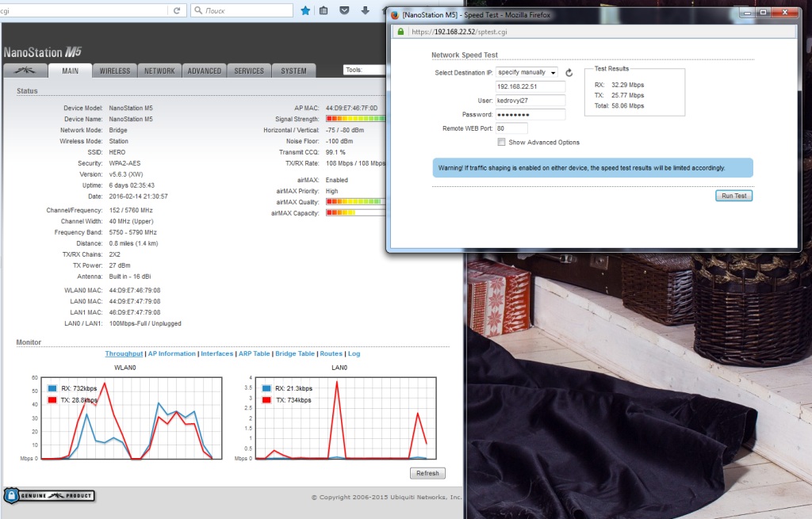The width and height of the screenshot is (812, 519).
Task: Open the Routes link
Action: (x=331, y=353)
